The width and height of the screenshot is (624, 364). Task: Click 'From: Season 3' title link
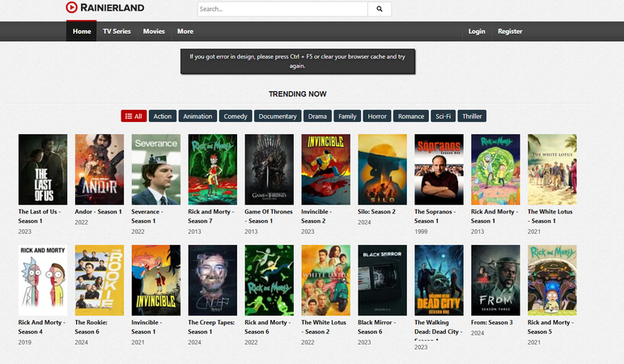pyautogui.click(x=492, y=322)
